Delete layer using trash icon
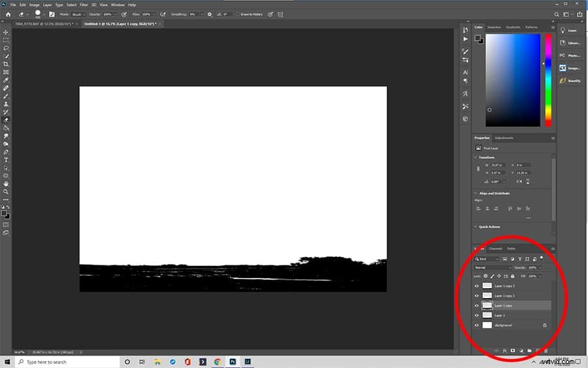Viewport: 588px width, 368px height. 546,351
